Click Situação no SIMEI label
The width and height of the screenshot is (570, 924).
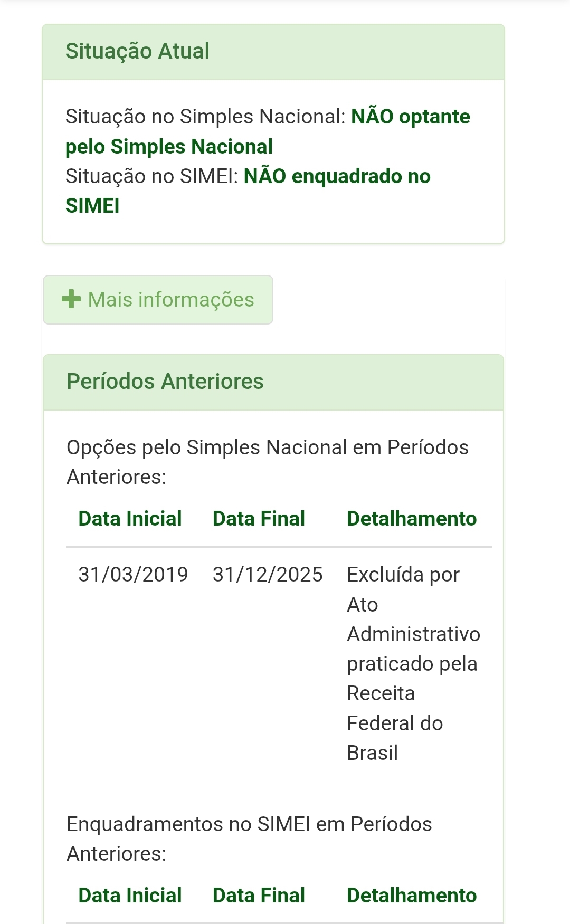click(x=152, y=176)
